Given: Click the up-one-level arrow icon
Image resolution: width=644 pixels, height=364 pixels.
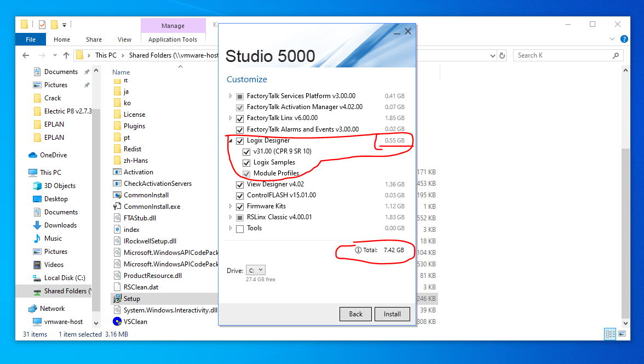Looking at the screenshot, I should click(66, 55).
